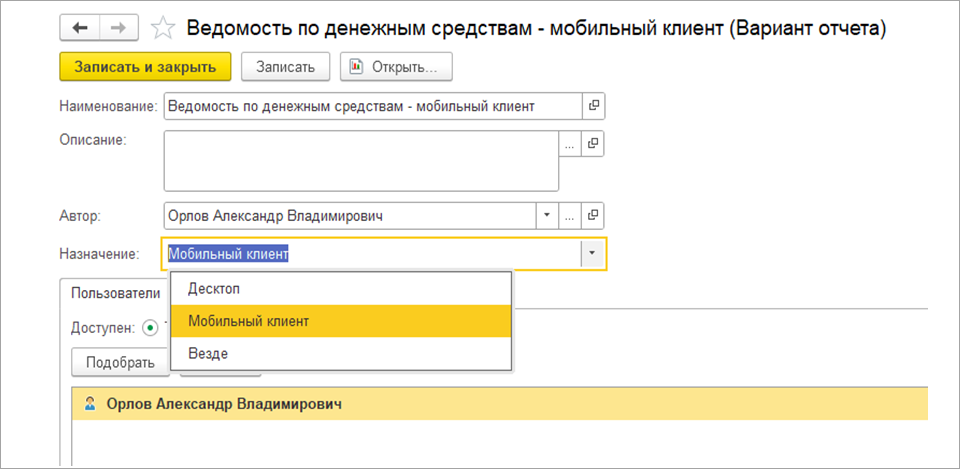
Task: Toggle the Назначение dropdown arrow
Action: tap(592, 254)
